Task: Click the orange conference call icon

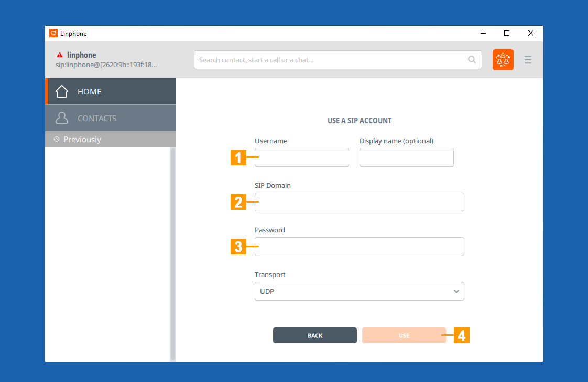Action: pos(503,60)
